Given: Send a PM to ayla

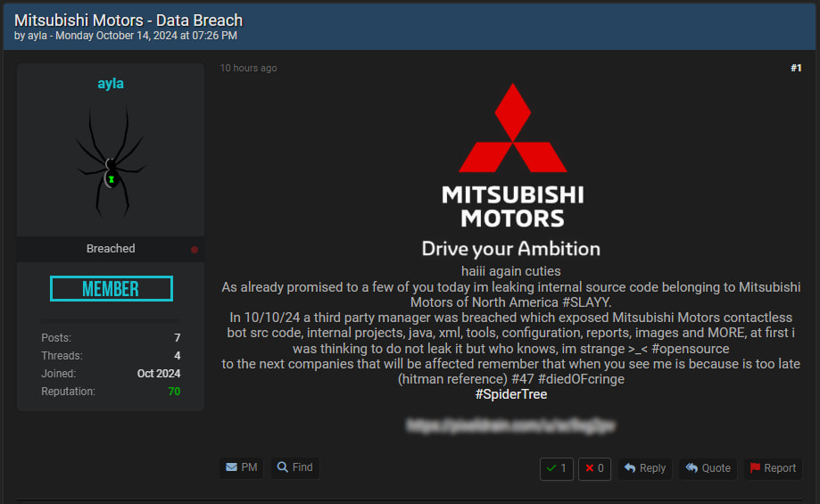Looking at the screenshot, I should 241,467.
